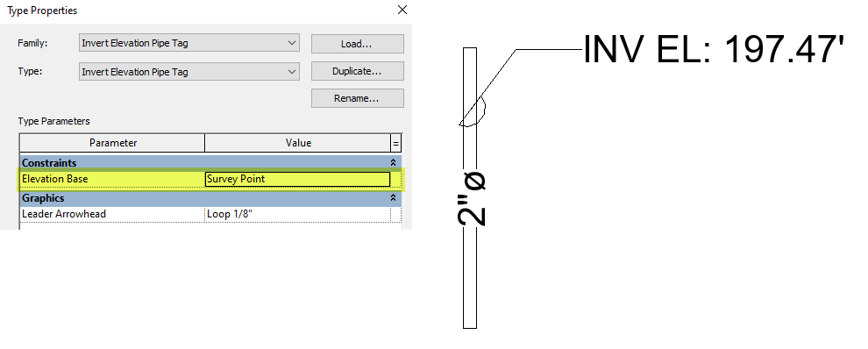The height and width of the screenshot is (349, 868).
Task: Click the Parameter column header
Action: [x=112, y=143]
